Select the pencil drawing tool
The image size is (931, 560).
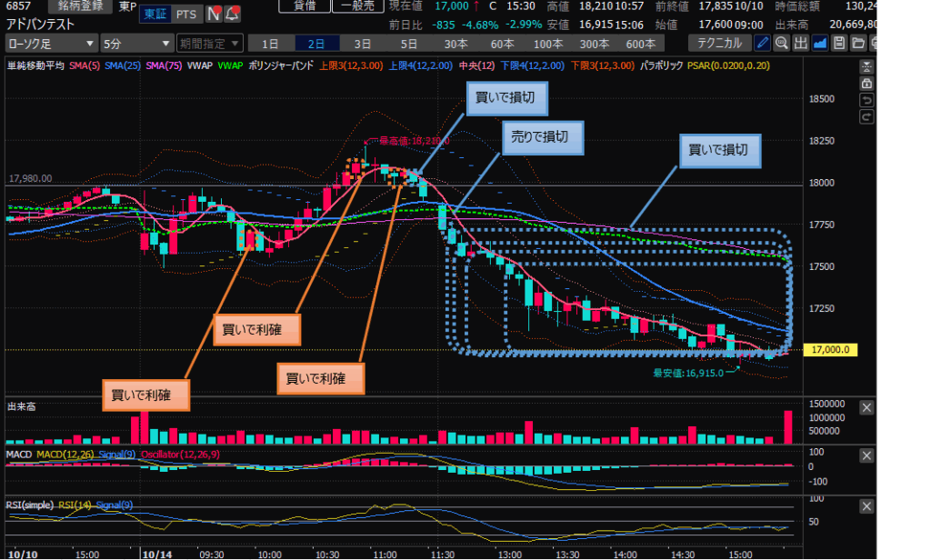pos(763,43)
